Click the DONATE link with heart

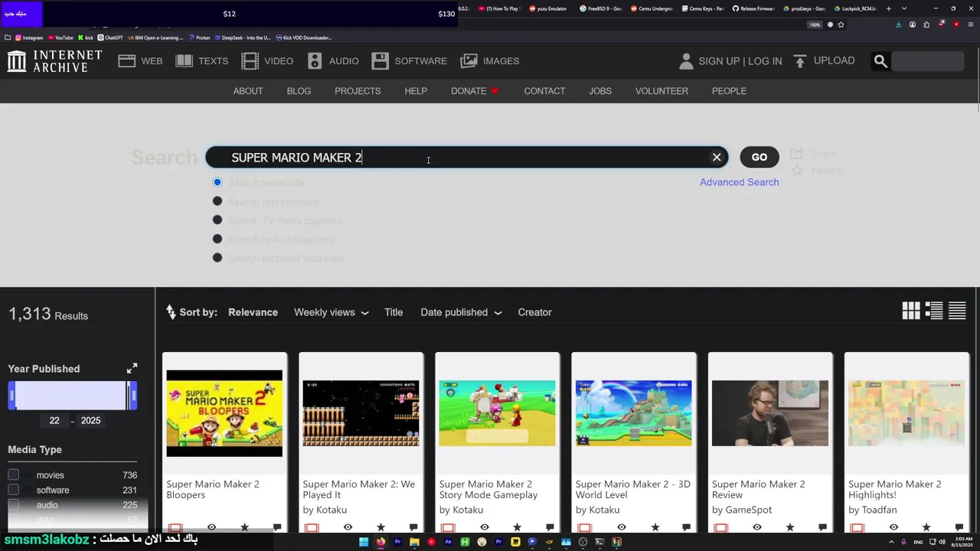[x=475, y=91]
